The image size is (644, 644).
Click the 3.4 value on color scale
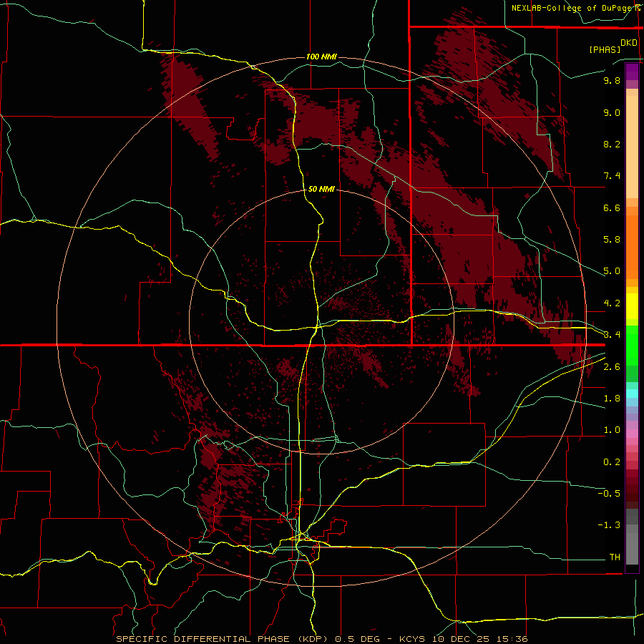point(612,335)
